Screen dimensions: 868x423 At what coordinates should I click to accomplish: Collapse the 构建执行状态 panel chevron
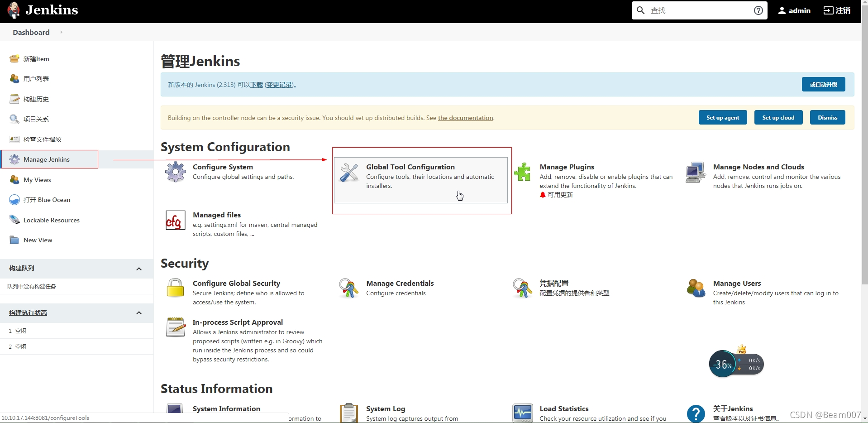click(139, 313)
